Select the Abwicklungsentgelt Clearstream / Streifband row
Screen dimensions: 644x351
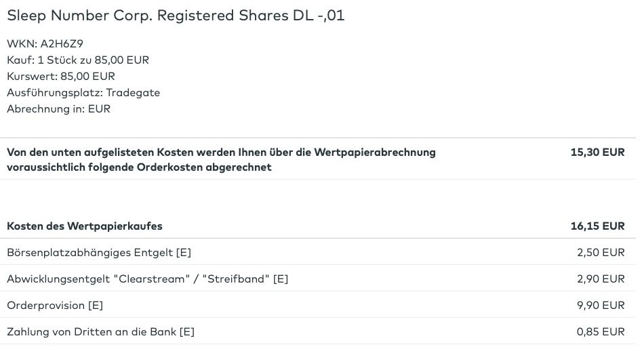[x=147, y=278]
